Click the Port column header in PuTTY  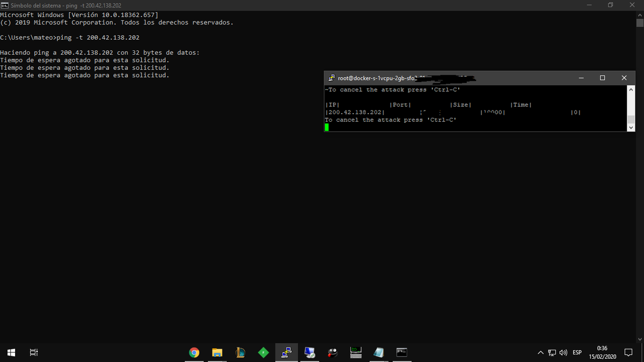(400, 105)
